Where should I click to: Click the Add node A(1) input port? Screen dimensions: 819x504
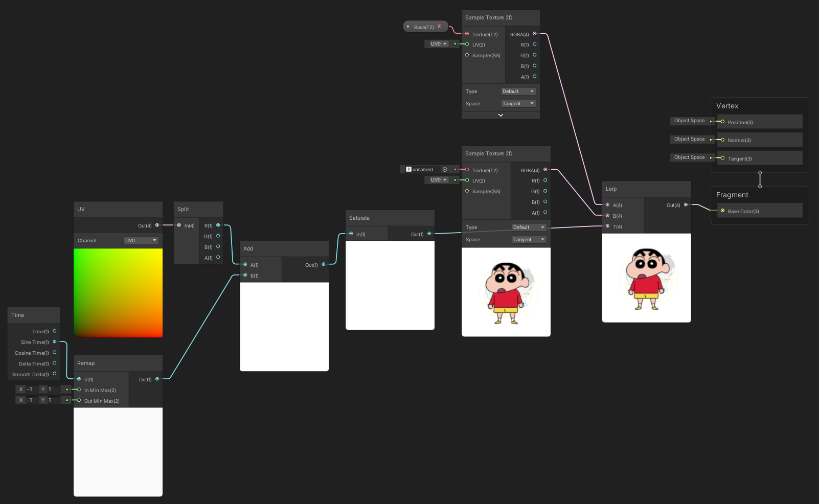[245, 264]
